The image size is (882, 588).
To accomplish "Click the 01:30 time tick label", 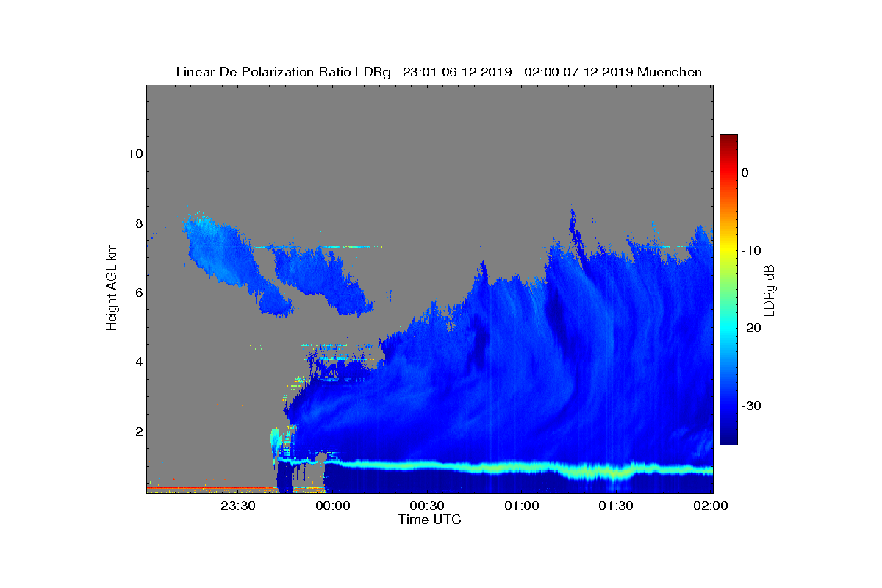I will [x=617, y=506].
